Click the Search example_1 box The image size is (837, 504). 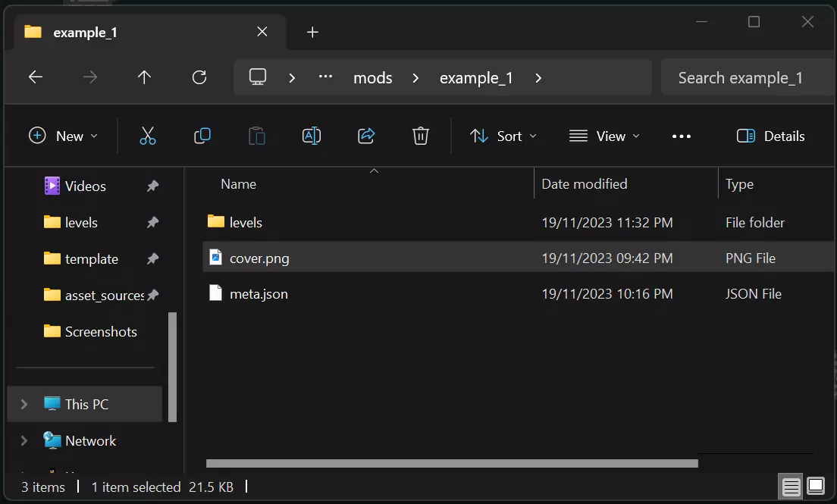click(748, 78)
